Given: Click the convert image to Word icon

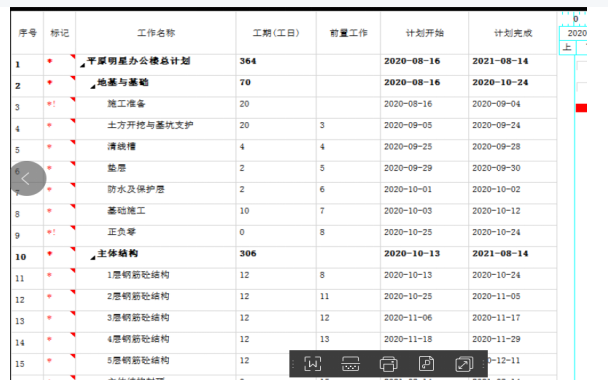Looking at the screenshot, I should (x=313, y=364).
